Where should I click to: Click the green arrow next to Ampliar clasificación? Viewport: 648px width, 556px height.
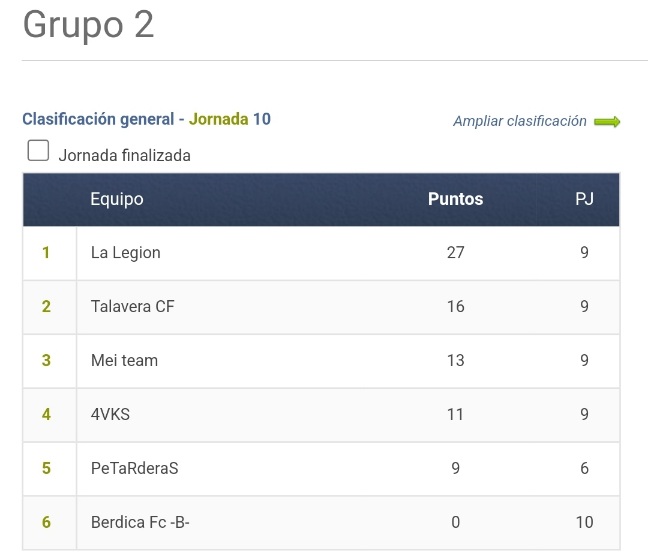point(607,122)
